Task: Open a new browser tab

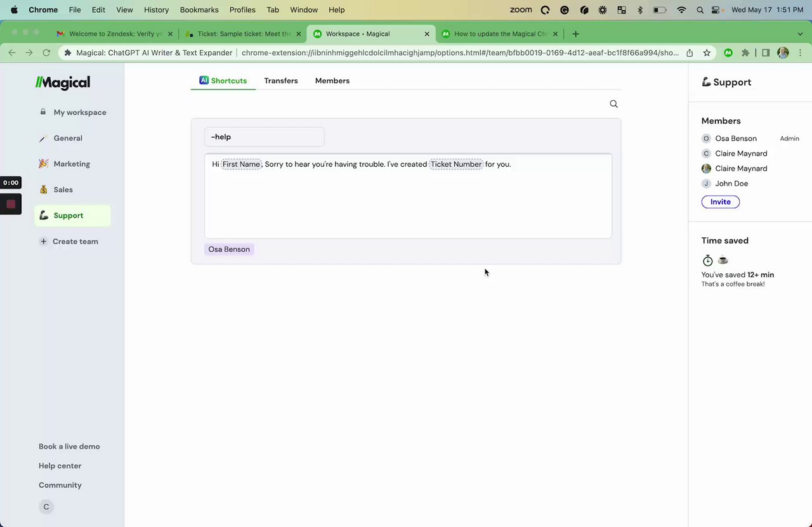Action: 575,34
